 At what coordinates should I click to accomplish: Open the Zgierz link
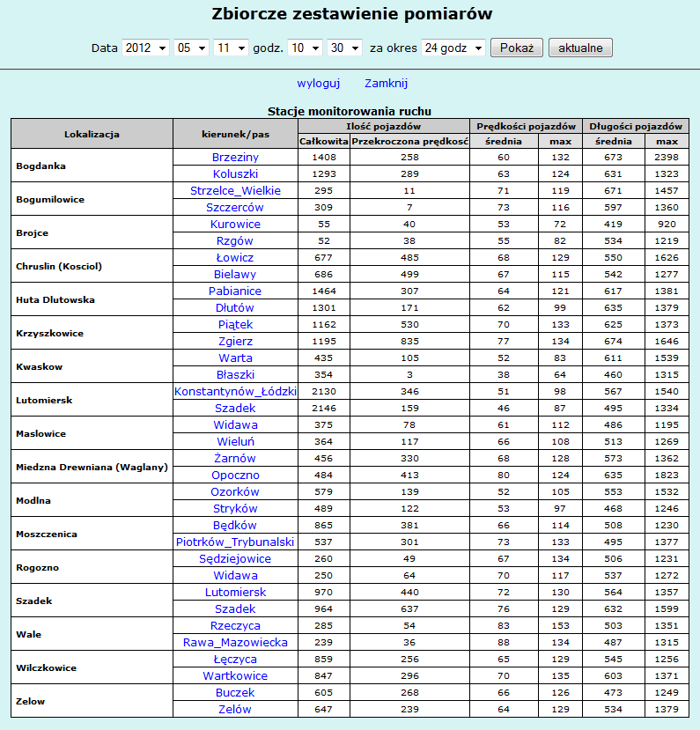click(235, 342)
